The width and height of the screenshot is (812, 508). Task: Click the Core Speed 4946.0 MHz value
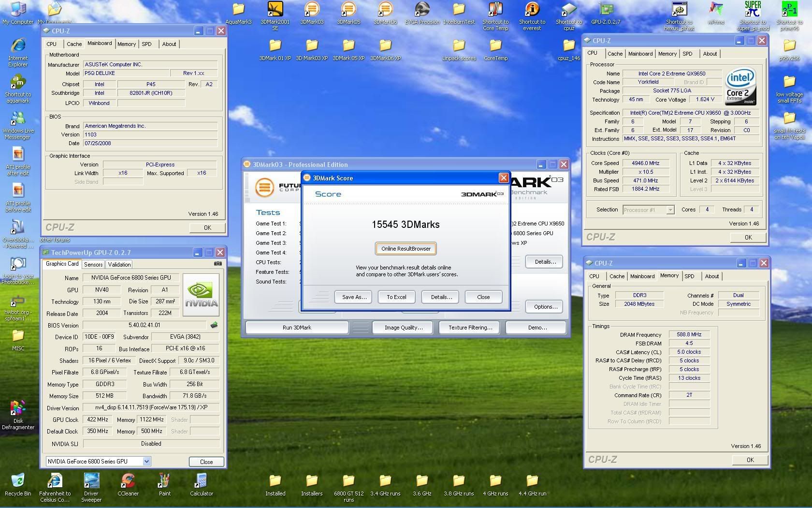coord(645,164)
